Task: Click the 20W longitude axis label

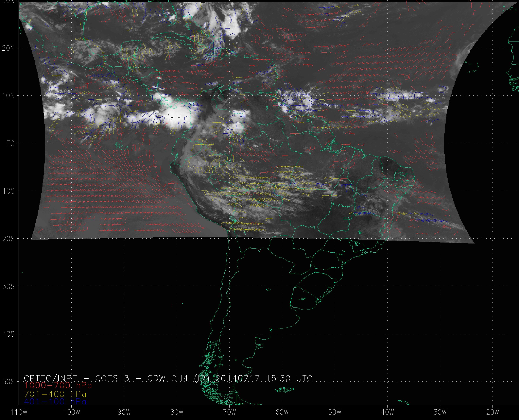Action: coord(493,412)
